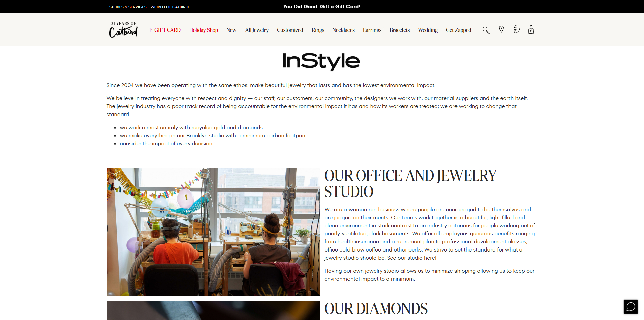Follow the Stores & Services link
Image resolution: width=644 pixels, height=320 pixels.
tap(128, 7)
